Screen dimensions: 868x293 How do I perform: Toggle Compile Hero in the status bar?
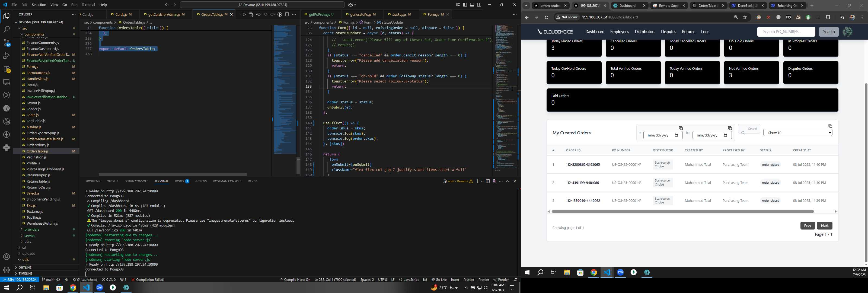295,279
